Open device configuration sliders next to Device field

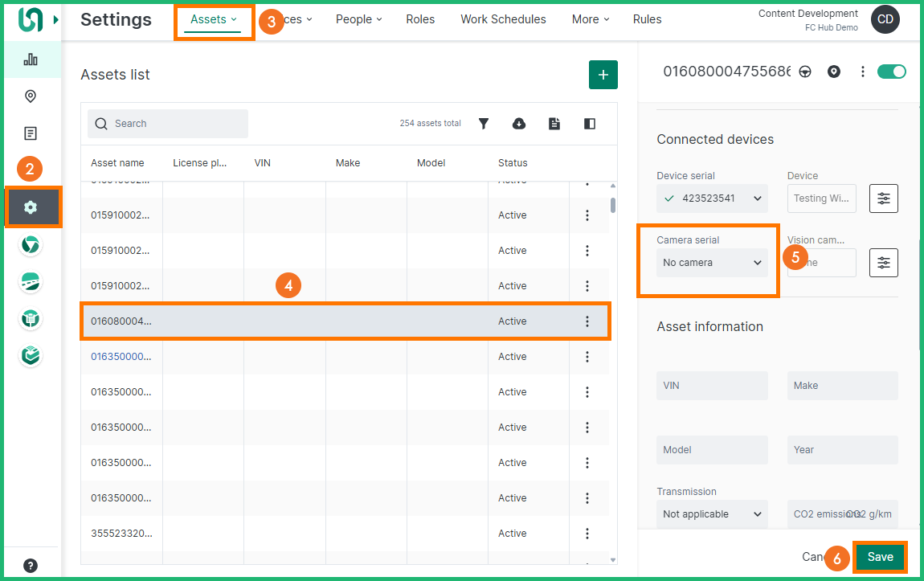point(884,198)
